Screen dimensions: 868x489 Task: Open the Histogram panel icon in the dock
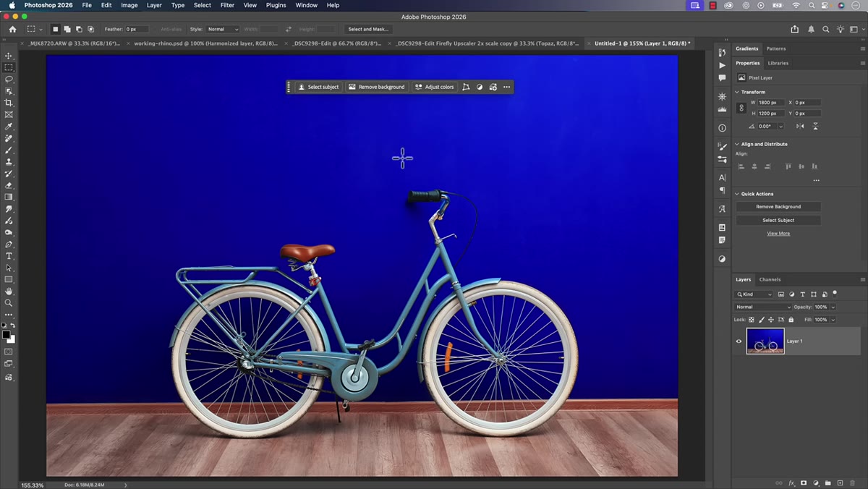(722, 109)
